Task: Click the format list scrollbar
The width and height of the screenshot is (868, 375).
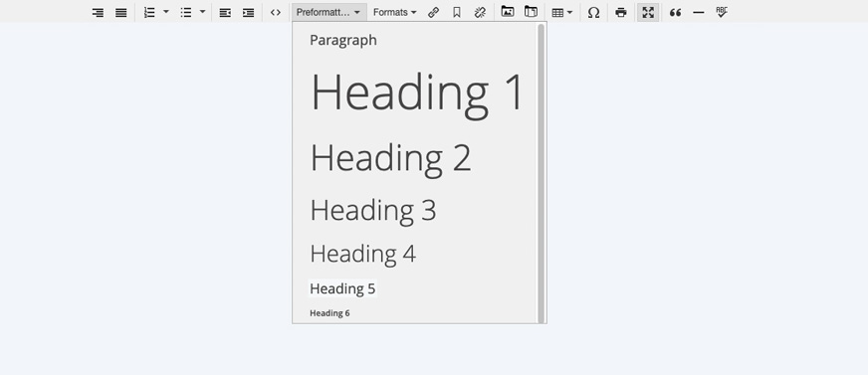Action: (541, 173)
